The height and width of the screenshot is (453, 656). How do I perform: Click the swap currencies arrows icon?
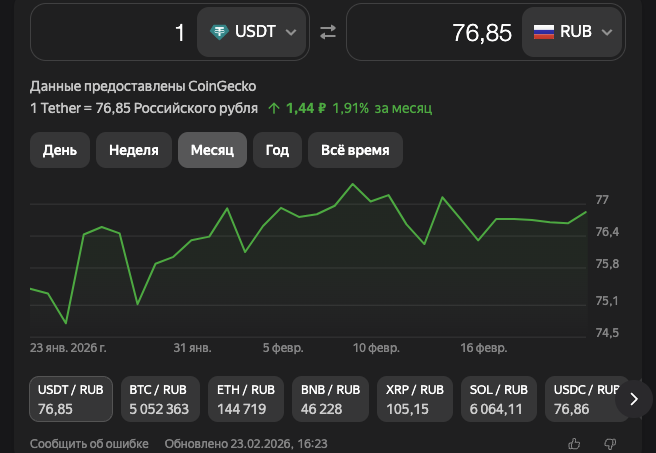tap(328, 32)
